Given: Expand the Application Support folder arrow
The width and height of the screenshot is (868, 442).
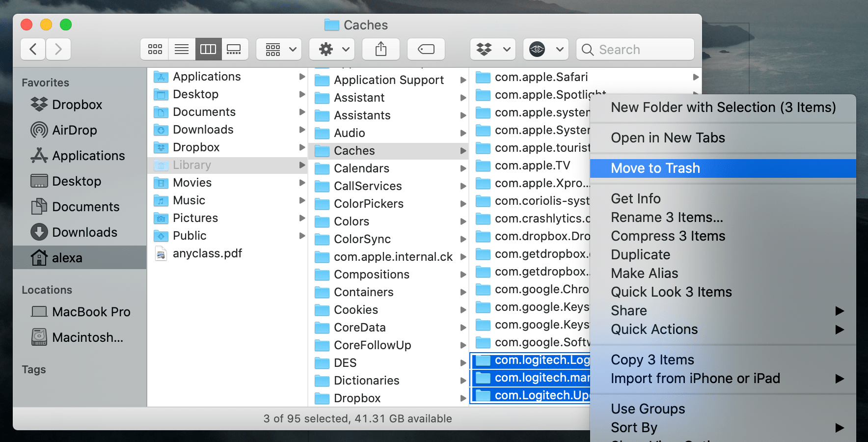Looking at the screenshot, I should point(463,80).
